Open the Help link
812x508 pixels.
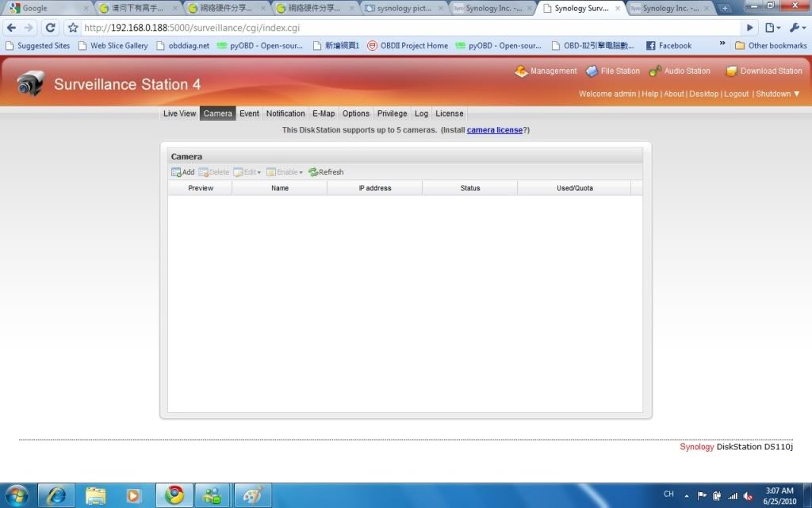click(649, 94)
